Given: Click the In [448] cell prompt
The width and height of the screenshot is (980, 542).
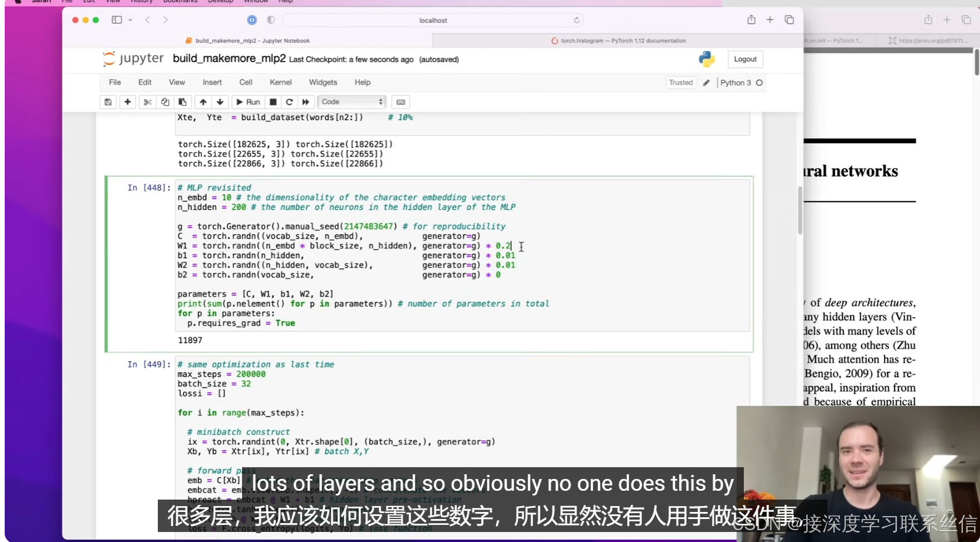Looking at the screenshot, I should pyautogui.click(x=149, y=188).
